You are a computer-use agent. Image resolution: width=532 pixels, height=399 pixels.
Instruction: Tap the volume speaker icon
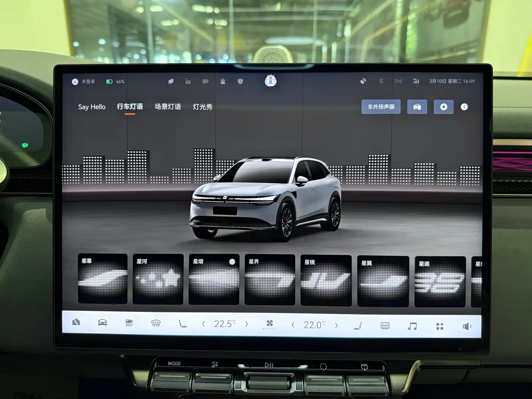point(467,326)
